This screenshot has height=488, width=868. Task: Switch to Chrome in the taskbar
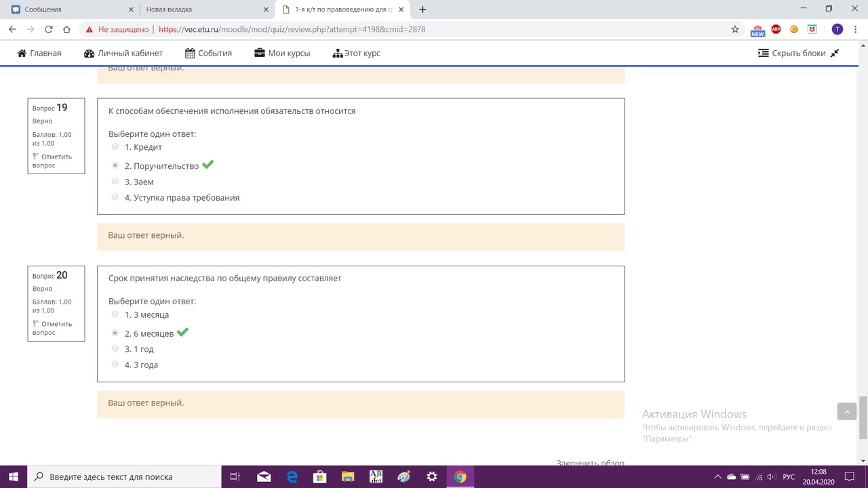click(460, 476)
